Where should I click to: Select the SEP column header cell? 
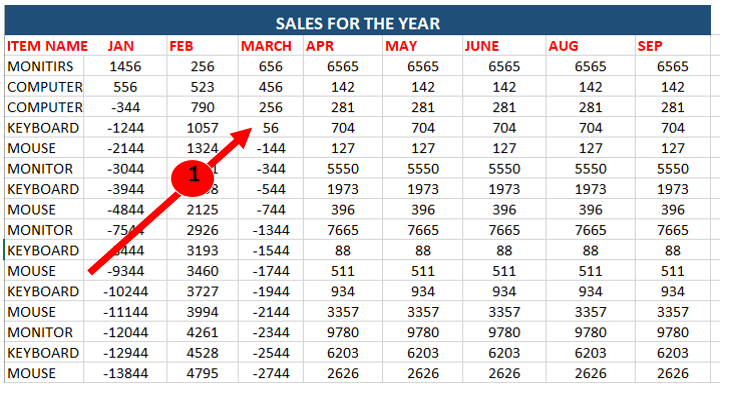[673, 46]
